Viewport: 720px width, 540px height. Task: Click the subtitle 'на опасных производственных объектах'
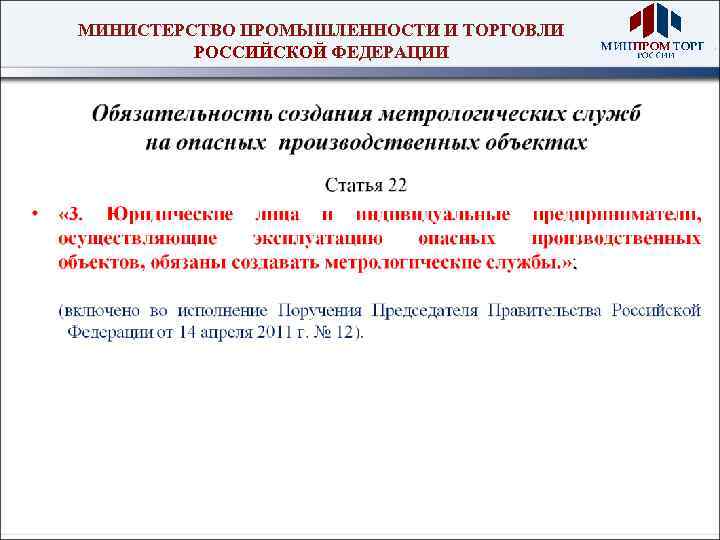point(366,143)
